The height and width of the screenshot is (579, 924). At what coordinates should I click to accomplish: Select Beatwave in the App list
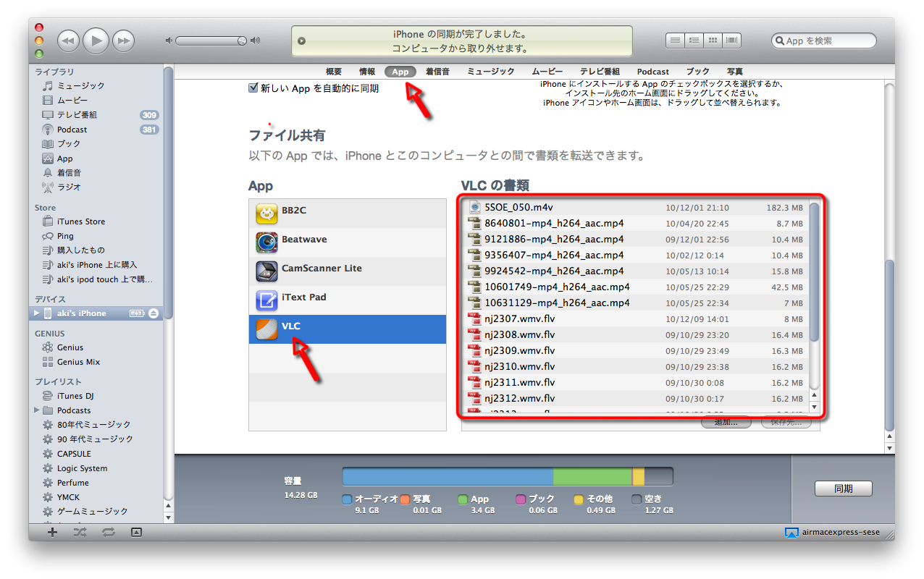(x=348, y=242)
